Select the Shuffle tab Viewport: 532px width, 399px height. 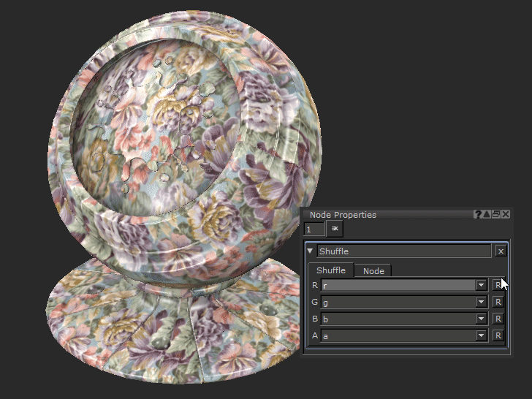[x=331, y=270]
